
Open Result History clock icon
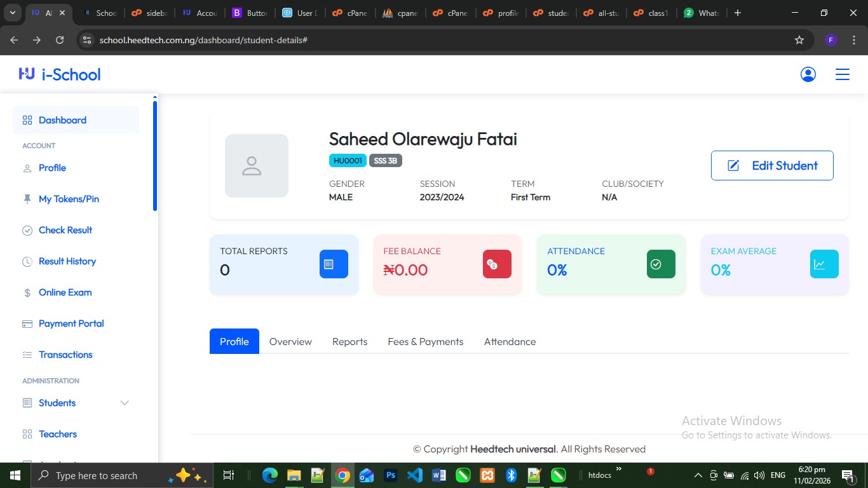27,261
